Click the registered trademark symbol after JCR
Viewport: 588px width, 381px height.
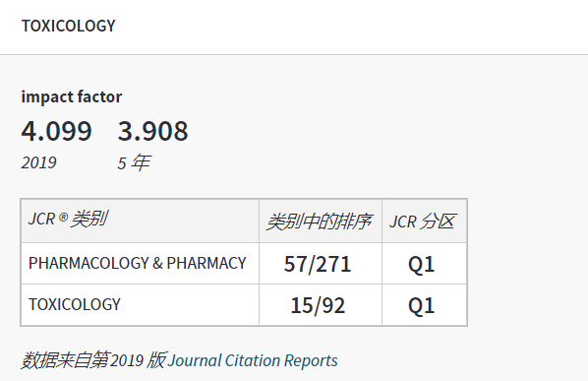[x=63, y=217]
